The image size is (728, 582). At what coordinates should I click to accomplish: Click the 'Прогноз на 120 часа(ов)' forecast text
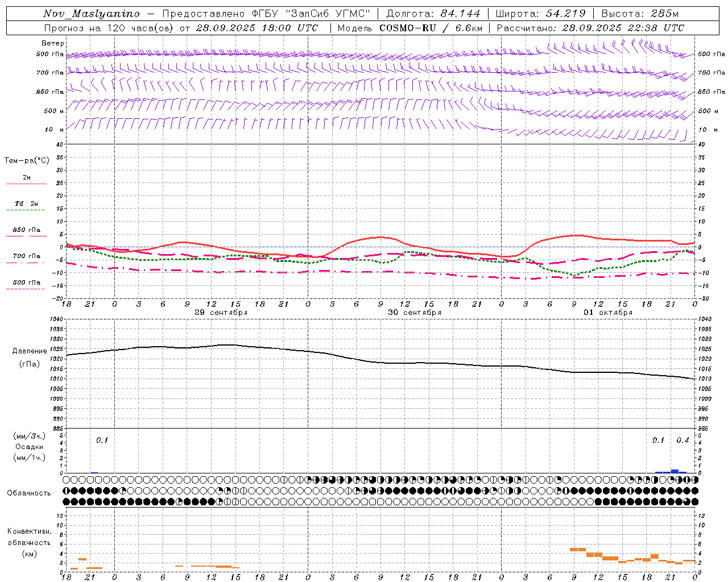[110, 28]
